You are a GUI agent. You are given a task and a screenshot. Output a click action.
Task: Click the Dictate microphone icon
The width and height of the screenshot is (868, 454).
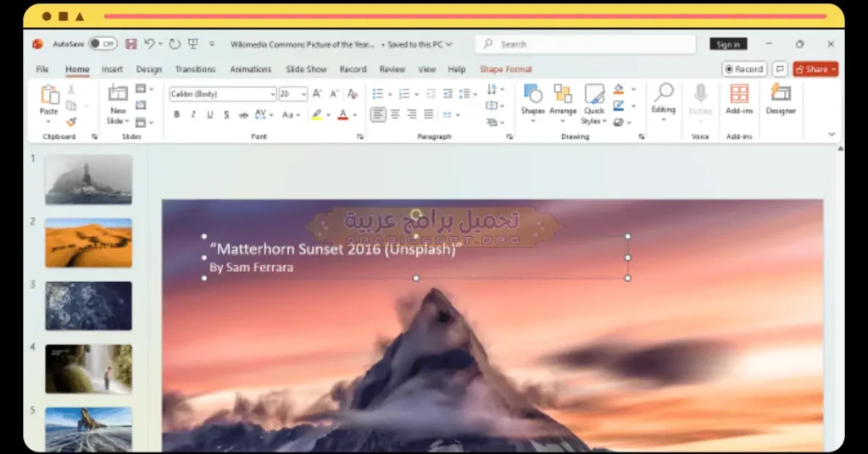[700, 93]
